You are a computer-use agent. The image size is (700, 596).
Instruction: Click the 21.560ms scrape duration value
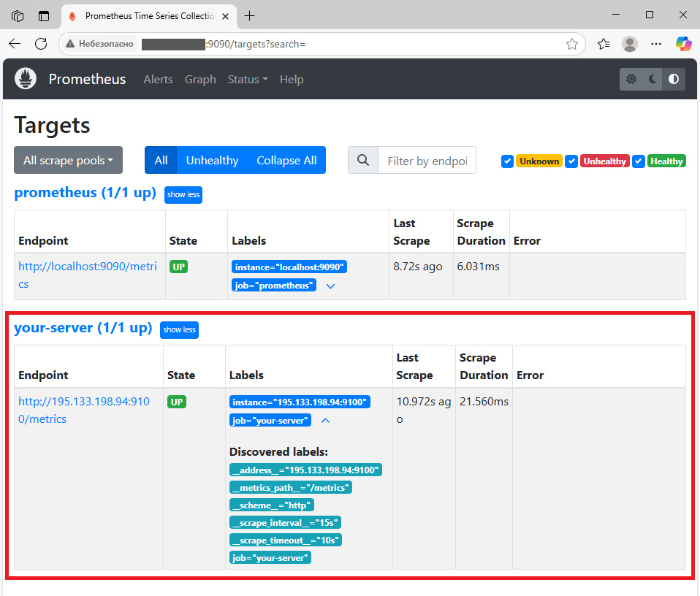tap(484, 402)
